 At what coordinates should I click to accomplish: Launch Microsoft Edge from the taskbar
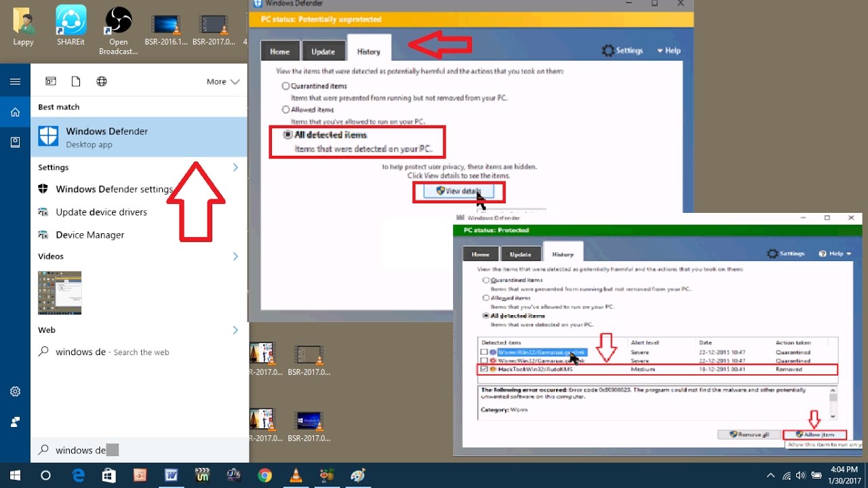[x=79, y=475]
